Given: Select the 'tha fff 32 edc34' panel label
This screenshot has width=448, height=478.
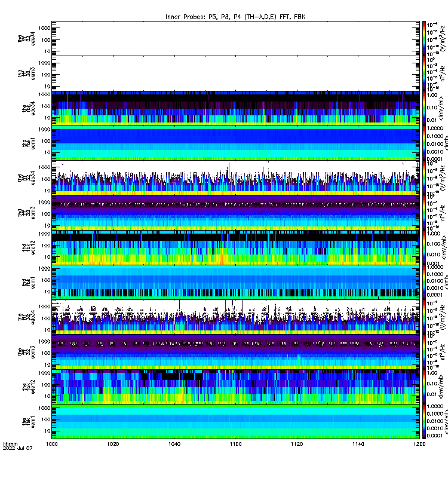Looking at the screenshot, I should point(26,38).
